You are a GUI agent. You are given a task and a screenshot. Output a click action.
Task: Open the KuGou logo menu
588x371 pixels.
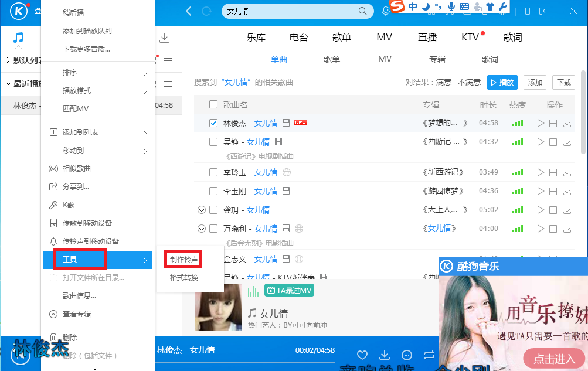19,11
